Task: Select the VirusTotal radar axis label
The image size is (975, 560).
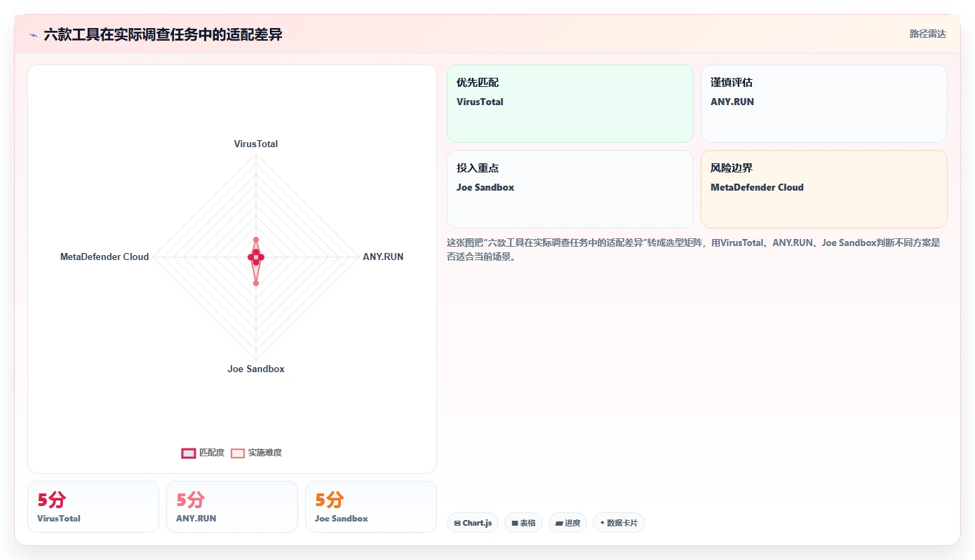Action: (x=256, y=144)
